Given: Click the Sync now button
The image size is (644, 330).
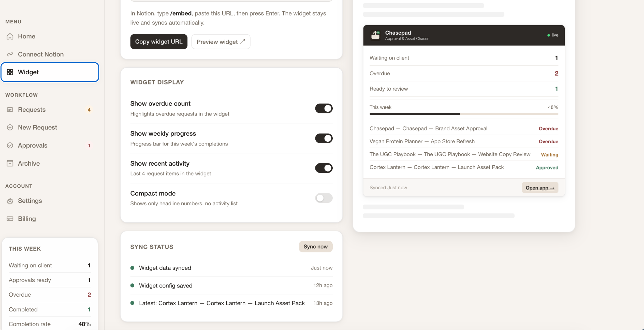Looking at the screenshot, I should click(x=316, y=247).
